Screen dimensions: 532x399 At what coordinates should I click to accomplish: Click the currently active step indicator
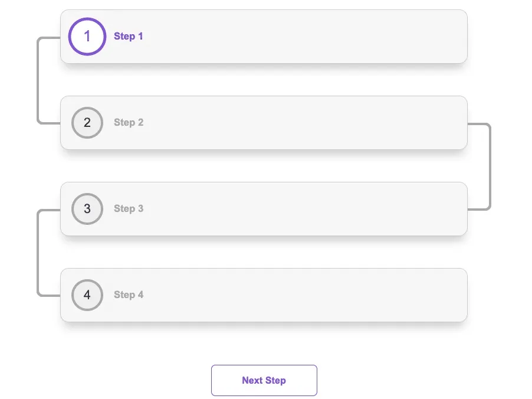87,37
